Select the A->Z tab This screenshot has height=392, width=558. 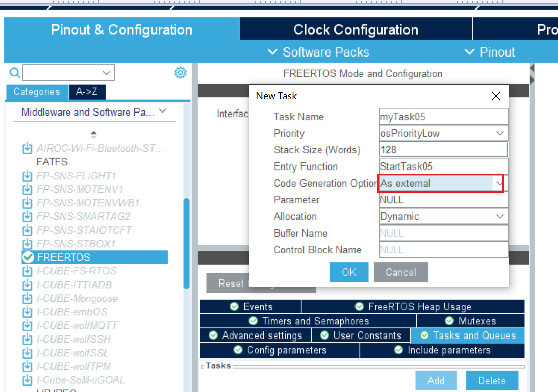tap(87, 92)
